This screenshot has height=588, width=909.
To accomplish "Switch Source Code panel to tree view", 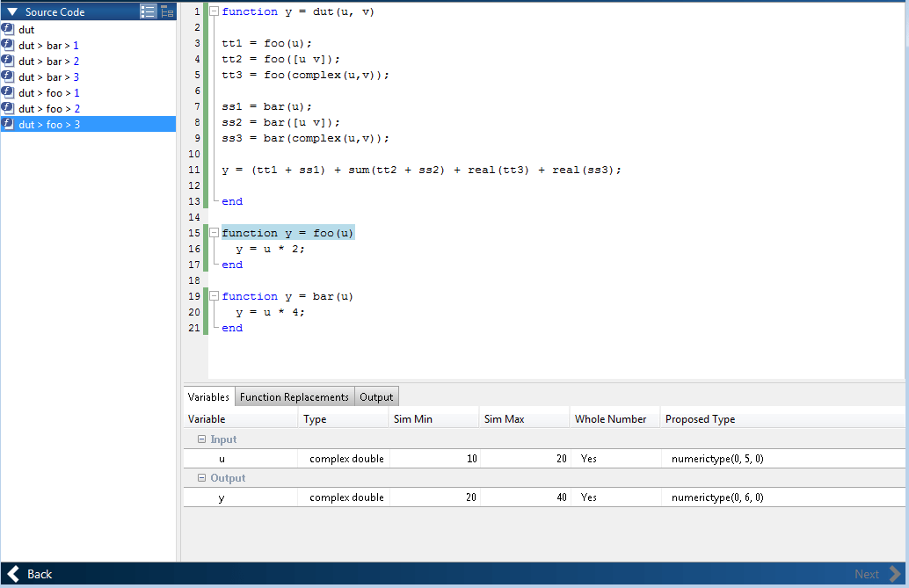I will tap(168, 11).
